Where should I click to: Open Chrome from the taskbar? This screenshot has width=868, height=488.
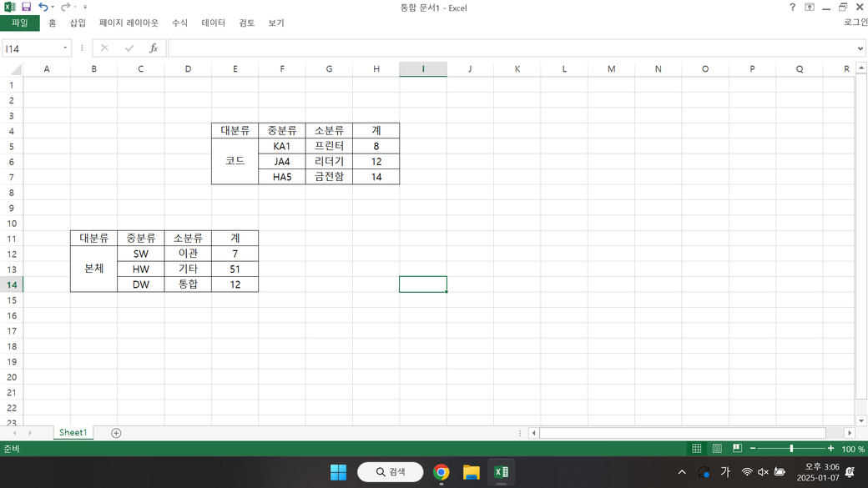442,472
